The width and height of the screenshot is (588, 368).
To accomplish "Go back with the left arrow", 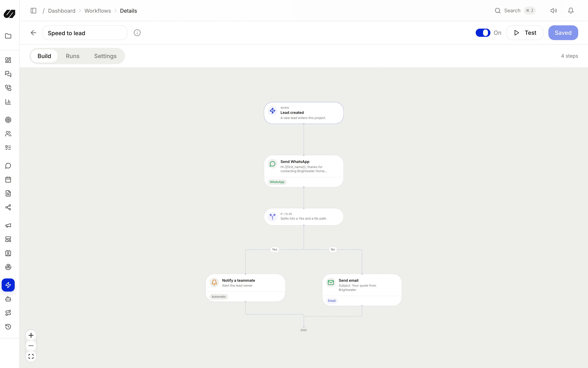I will point(33,33).
